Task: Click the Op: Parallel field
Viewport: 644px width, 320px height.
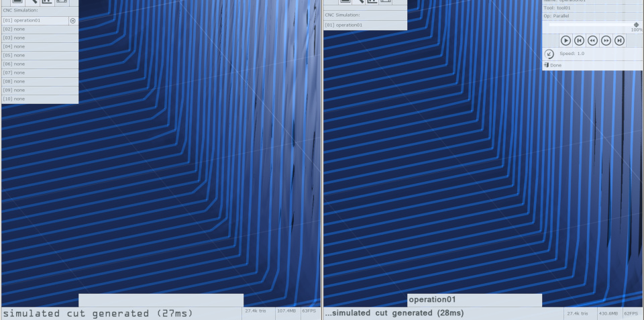Action: click(592, 16)
